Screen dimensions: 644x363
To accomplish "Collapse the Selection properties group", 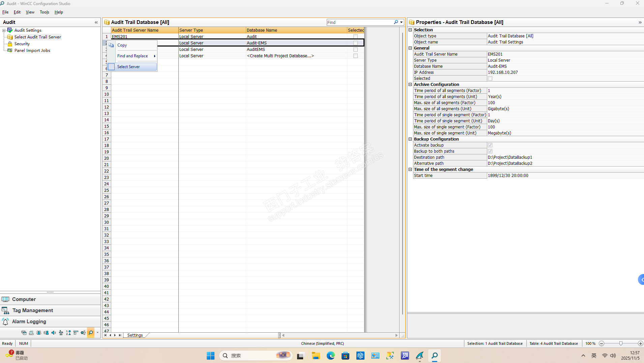I will coord(410,30).
